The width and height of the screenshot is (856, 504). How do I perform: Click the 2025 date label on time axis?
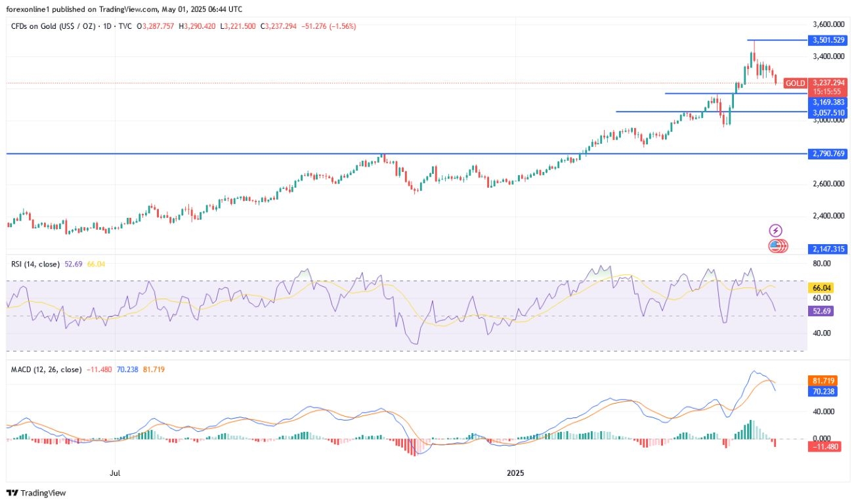pyautogui.click(x=516, y=472)
